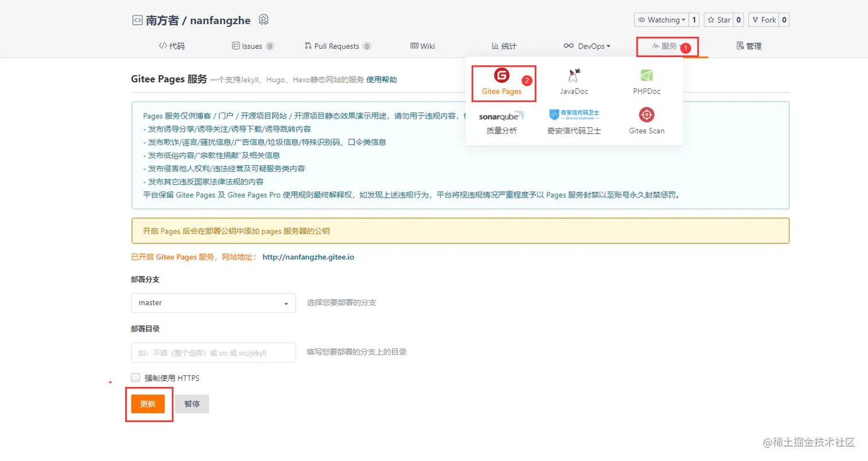Open the Wiki tab
868x461 pixels.
coord(423,46)
